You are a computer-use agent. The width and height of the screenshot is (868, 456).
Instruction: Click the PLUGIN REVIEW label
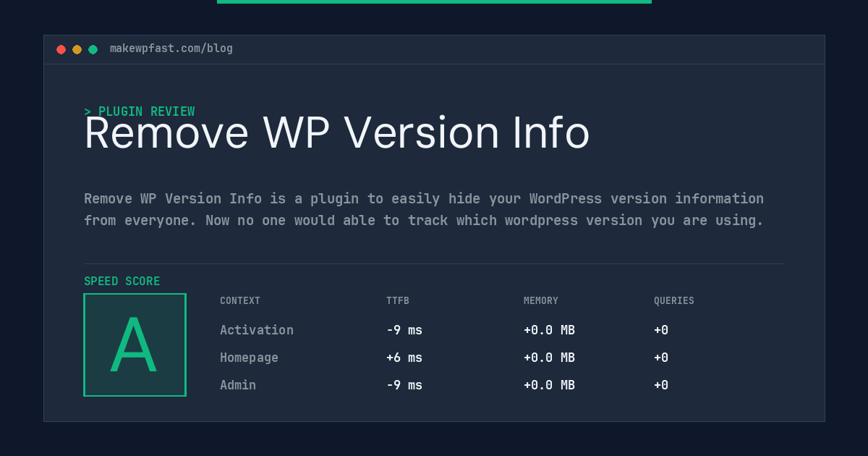(140, 111)
